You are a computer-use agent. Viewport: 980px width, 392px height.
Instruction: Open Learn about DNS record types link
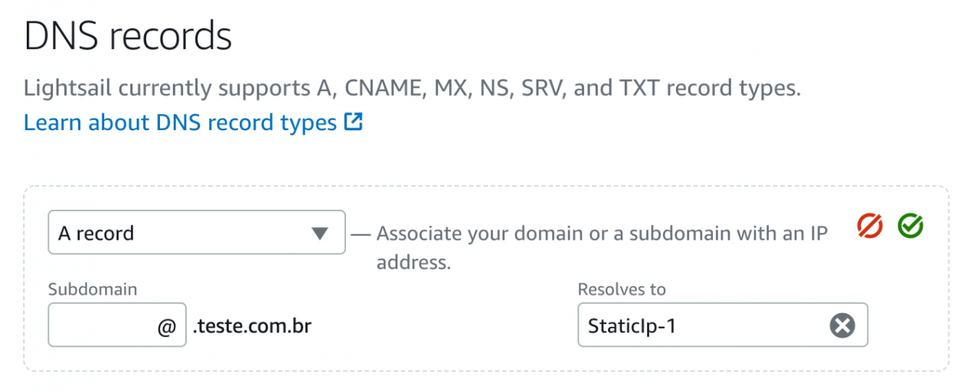pos(180,122)
